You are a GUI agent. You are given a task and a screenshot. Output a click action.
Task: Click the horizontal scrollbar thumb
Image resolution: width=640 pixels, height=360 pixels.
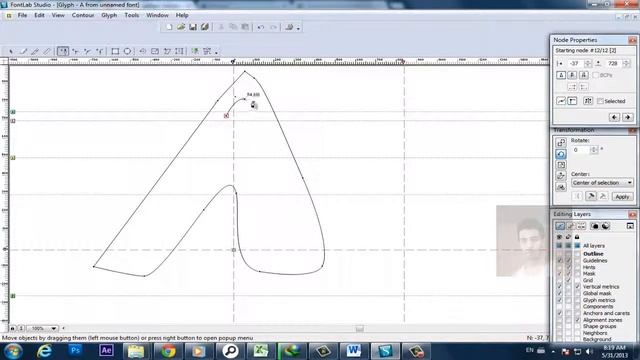click(359, 329)
